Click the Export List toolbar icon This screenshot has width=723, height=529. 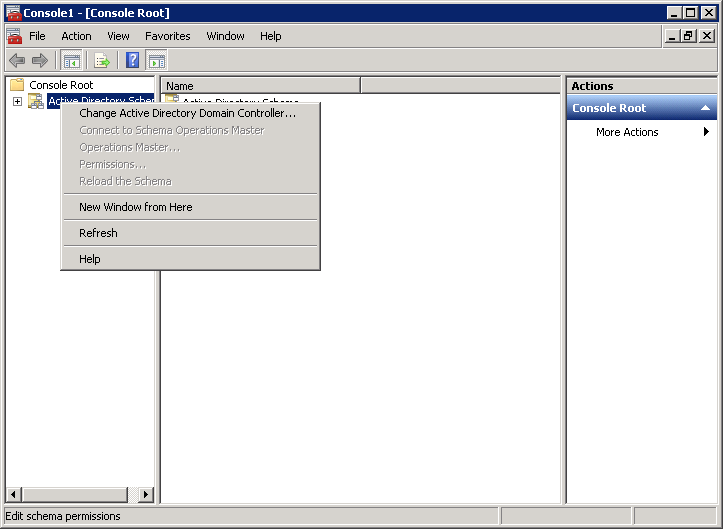[102, 60]
